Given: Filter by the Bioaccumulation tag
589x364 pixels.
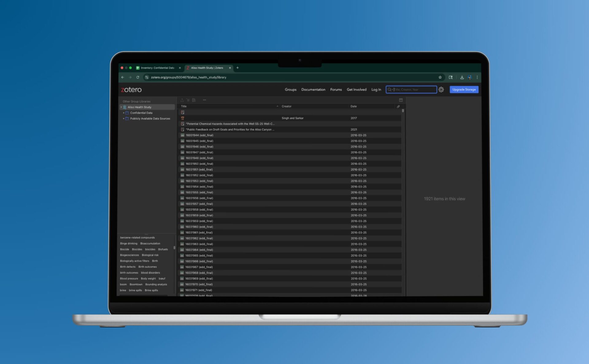Looking at the screenshot, I should click(150, 243).
